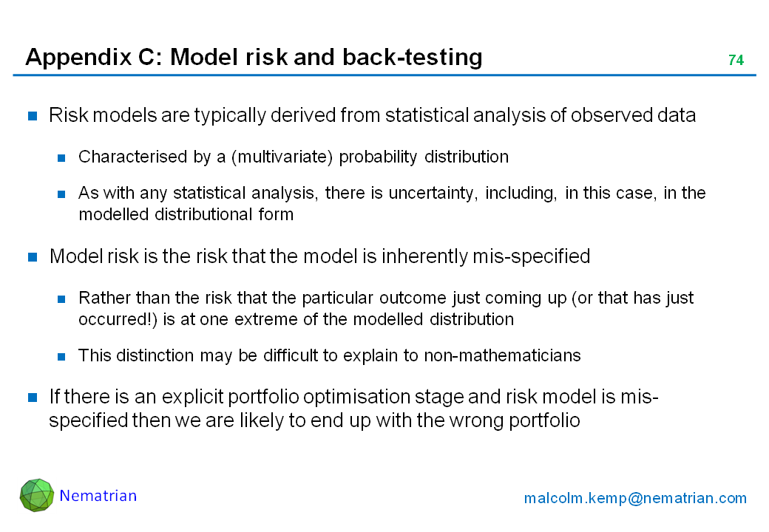This screenshot has width=769, height=532.
Task: Select the slide number 74
Action: pyautogui.click(x=735, y=61)
